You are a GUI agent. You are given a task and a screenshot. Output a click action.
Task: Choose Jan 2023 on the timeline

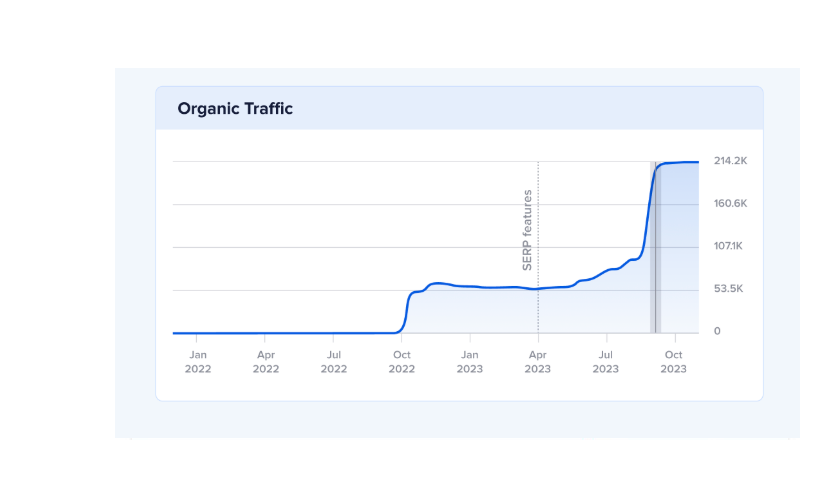tap(470, 362)
